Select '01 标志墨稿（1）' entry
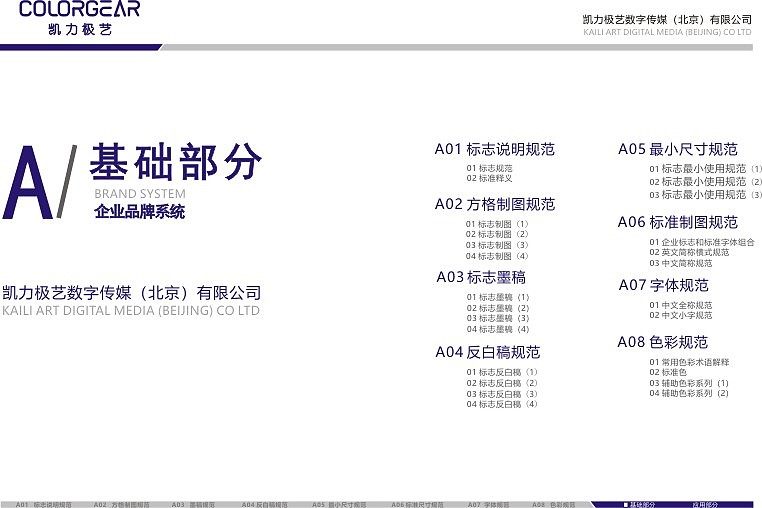This screenshot has width=762, height=508. pyautogui.click(x=498, y=297)
